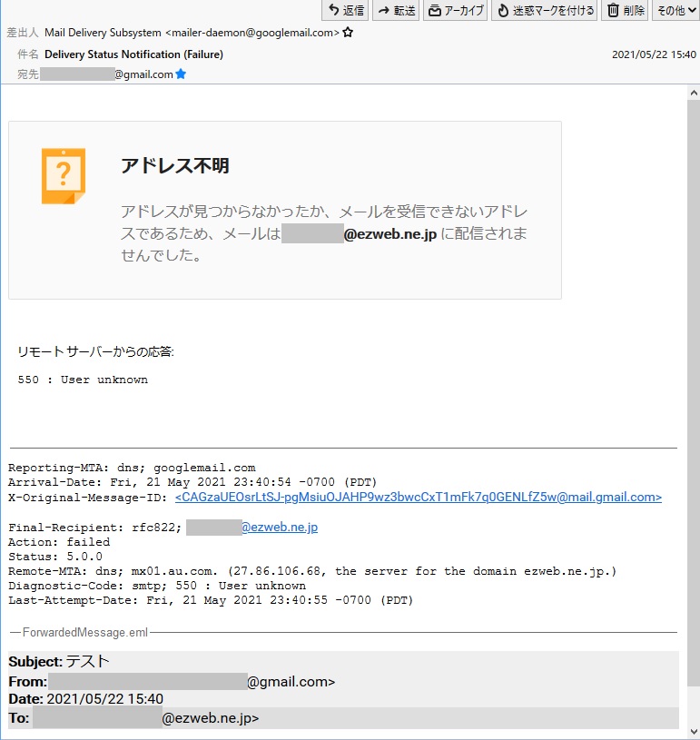
Task: Click the ForwardedMessage.eml attachment label
Action: pos(79,632)
